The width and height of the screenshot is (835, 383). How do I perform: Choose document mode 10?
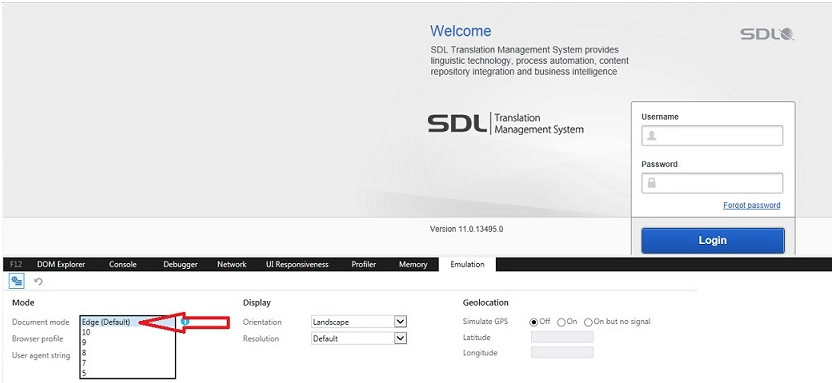coord(128,332)
